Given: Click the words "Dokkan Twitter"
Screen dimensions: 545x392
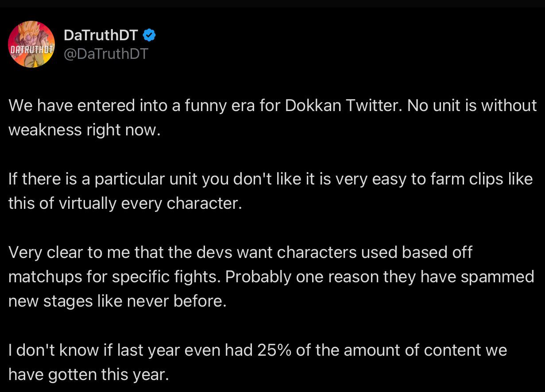Looking at the screenshot, I should tap(342, 105).
